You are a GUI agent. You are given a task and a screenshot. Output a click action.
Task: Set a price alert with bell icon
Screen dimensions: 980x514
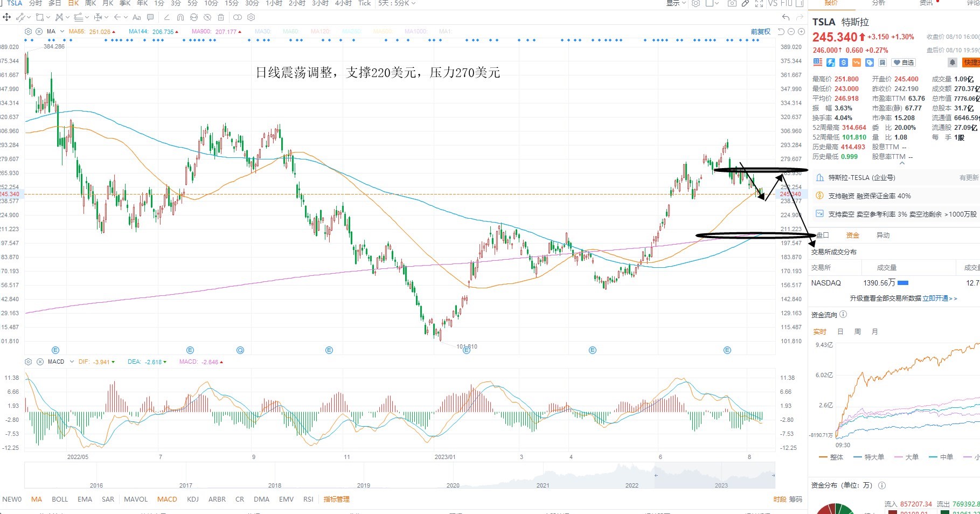(953, 62)
